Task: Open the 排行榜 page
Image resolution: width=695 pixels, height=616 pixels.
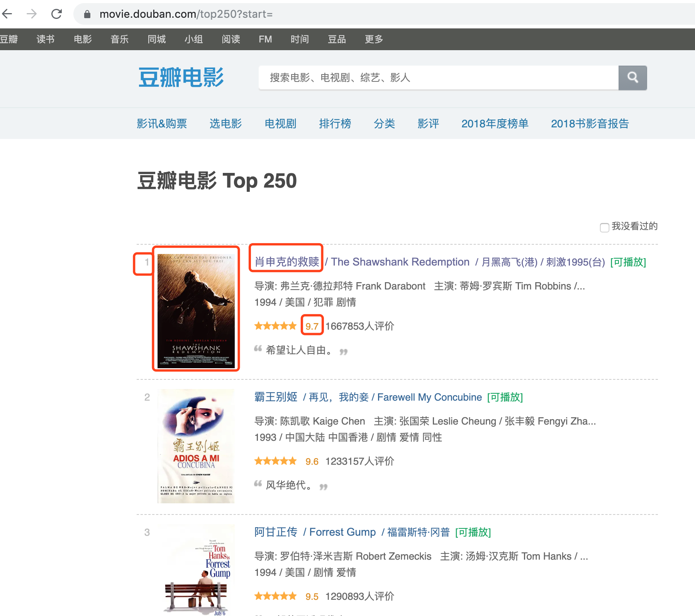Action: coord(335,124)
